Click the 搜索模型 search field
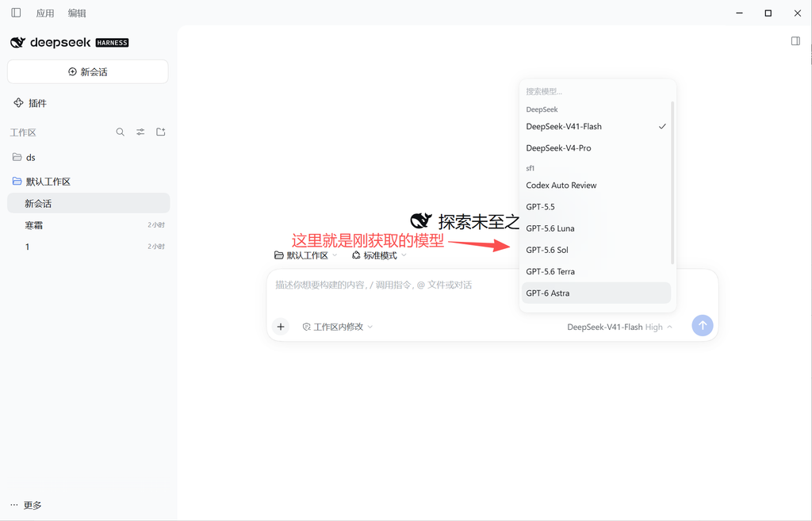This screenshot has height=521, width=812. pyautogui.click(x=596, y=92)
